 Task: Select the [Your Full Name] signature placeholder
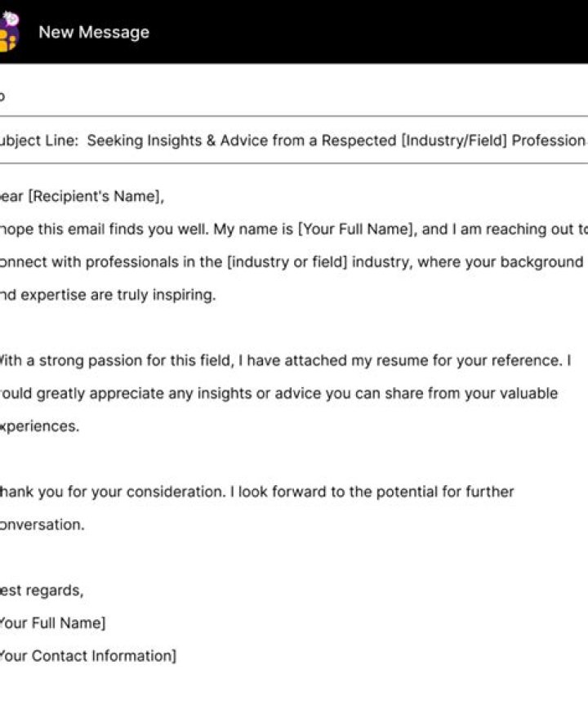[49, 622]
